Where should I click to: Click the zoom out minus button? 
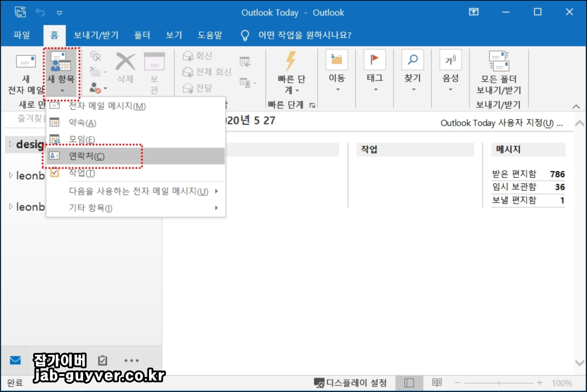click(458, 383)
